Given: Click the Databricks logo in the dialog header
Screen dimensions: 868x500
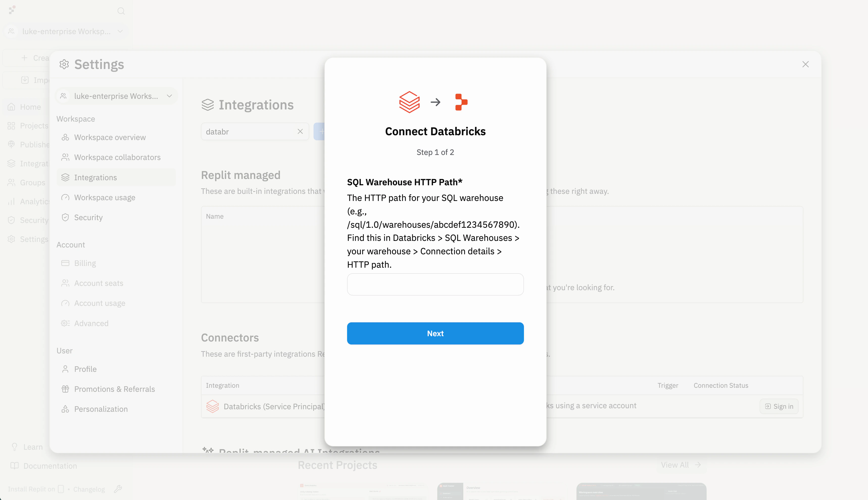Looking at the screenshot, I should click(x=409, y=102).
